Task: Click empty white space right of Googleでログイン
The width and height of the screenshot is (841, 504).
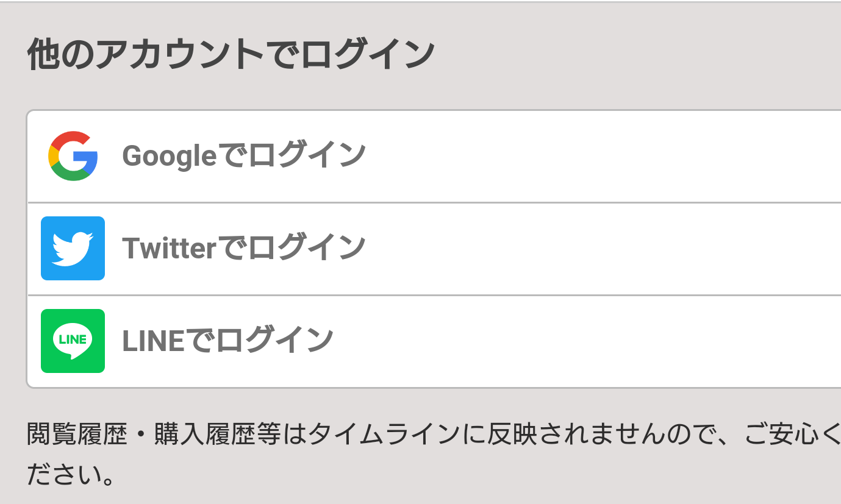Action: (x=604, y=157)
